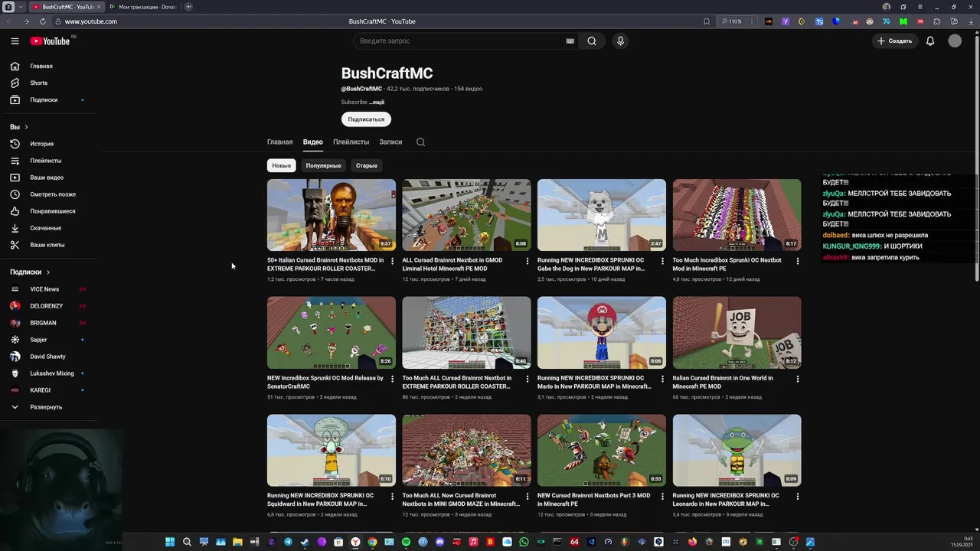The width and height of the screenshot is (980, 551).
Task: Search within the BushCraftMC channel
Action: [420, 142]
